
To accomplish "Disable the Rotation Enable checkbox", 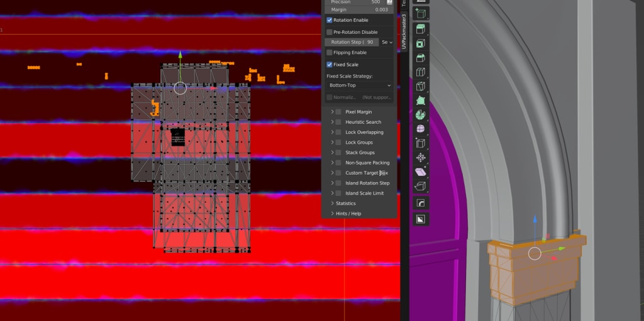I will point(330,20).
